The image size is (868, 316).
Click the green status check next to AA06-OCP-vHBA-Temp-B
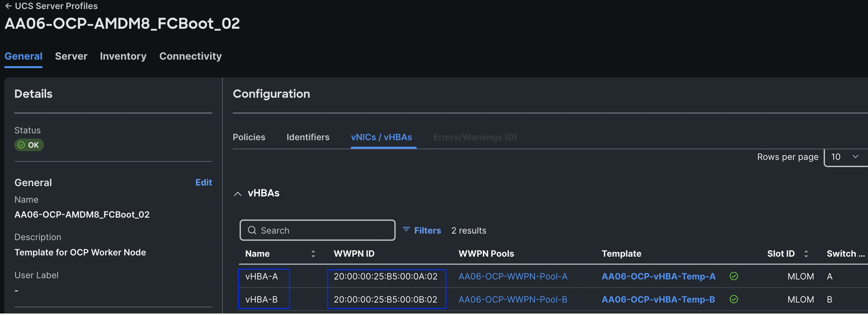coord(734,299)
